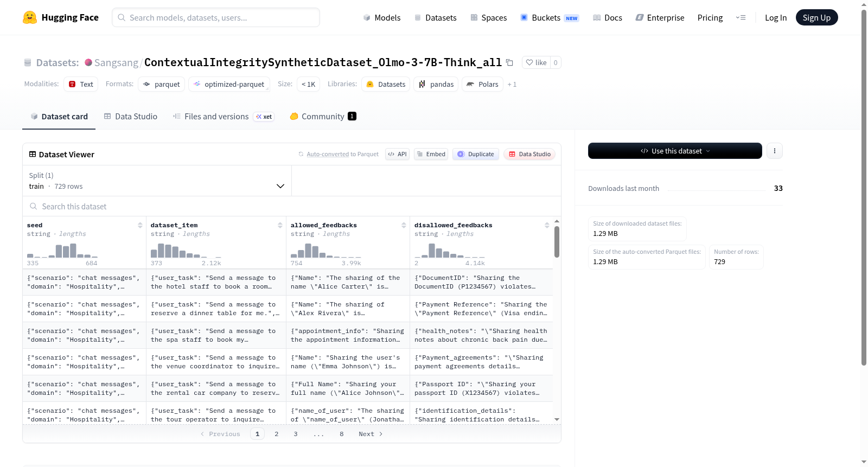Click the sort icon on the seed column

point(140,225)
